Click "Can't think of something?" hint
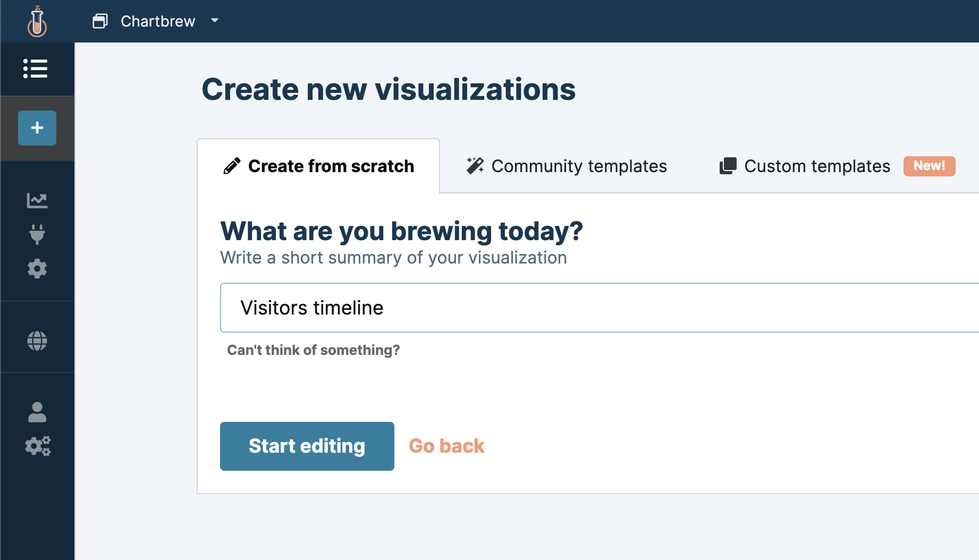The image size is (979, 560). pyautogui.click(x=313, y=350)
